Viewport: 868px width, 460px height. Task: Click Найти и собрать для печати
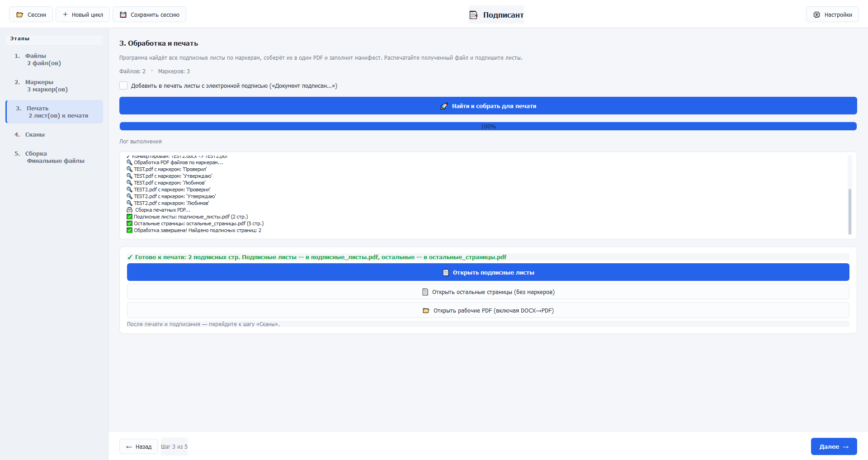pos(488,106)
